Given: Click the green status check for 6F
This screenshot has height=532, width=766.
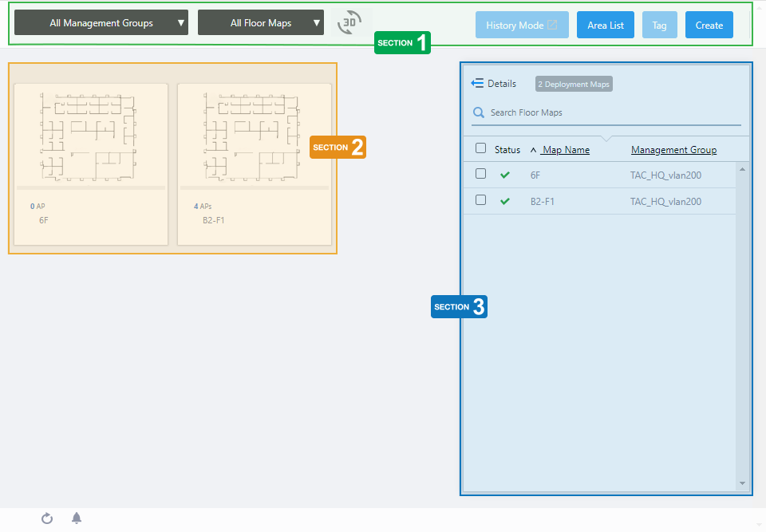Looking at the screenshot, I should click(x=504, y=175).
